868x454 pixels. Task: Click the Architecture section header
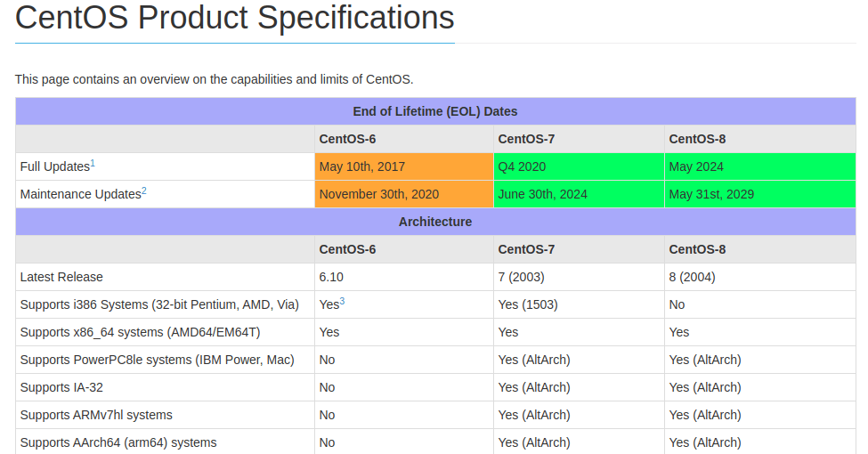435,222
